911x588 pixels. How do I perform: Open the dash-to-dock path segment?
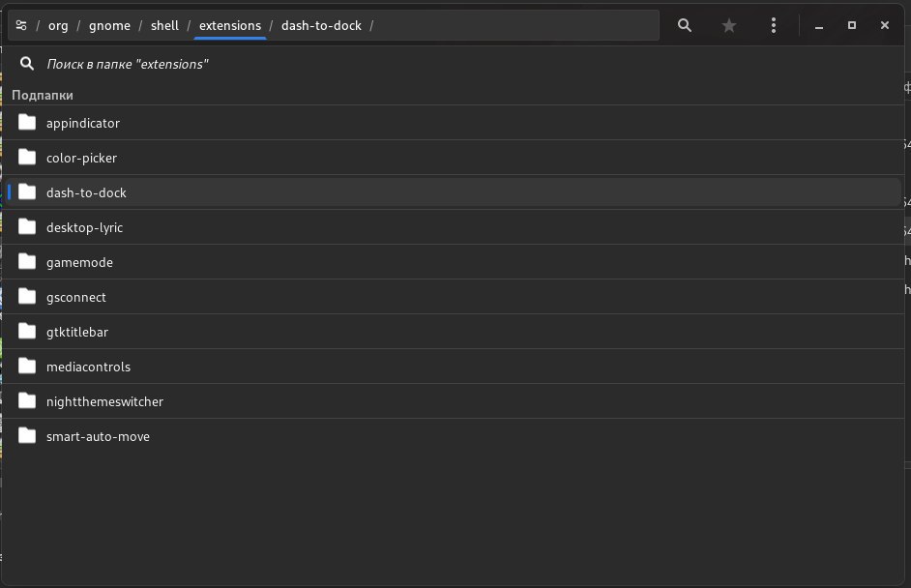point(321,25)
